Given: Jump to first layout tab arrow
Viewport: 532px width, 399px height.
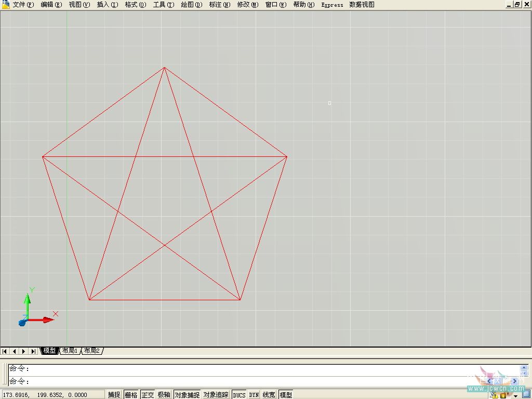Looking at the screenshot, I should click(x=5, y=351).
